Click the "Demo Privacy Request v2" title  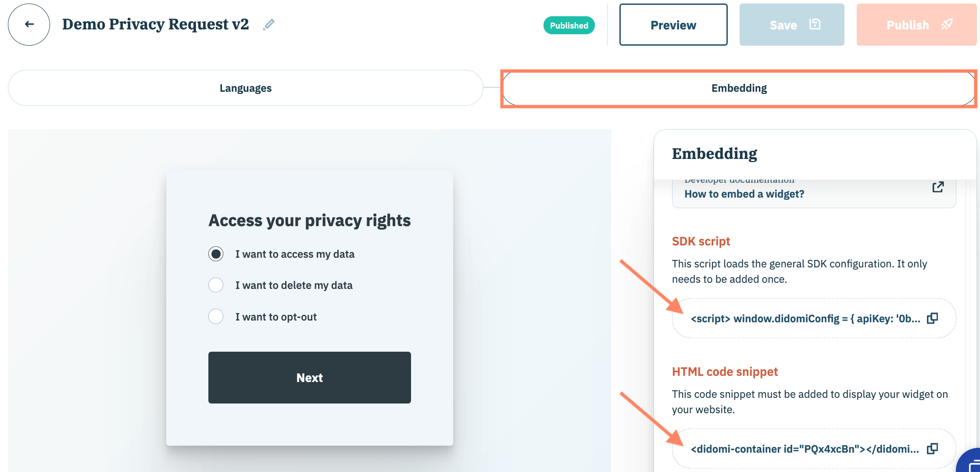pyautogui.click(x=155, y=25)
